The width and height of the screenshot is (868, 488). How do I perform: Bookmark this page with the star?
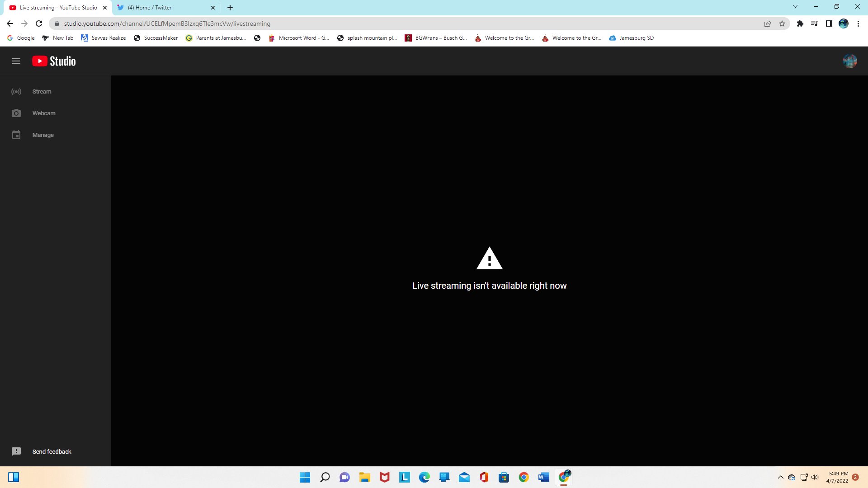click(x=782, y=23)
